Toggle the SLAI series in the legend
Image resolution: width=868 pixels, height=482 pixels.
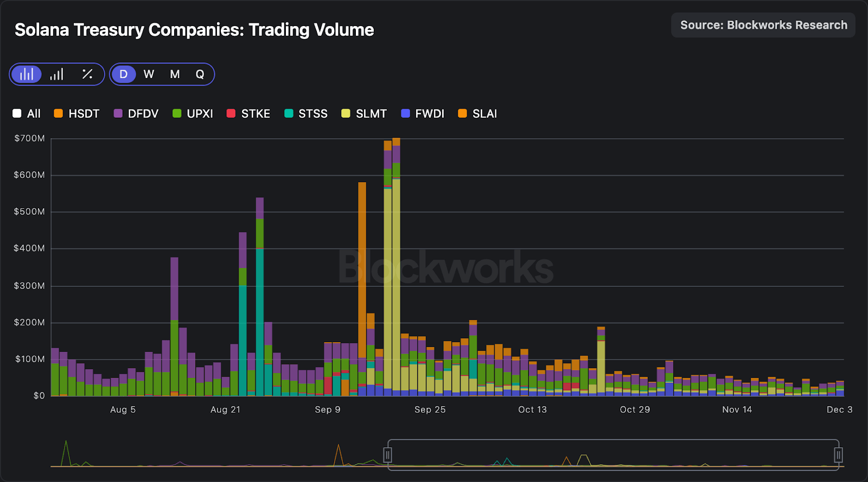477,113
